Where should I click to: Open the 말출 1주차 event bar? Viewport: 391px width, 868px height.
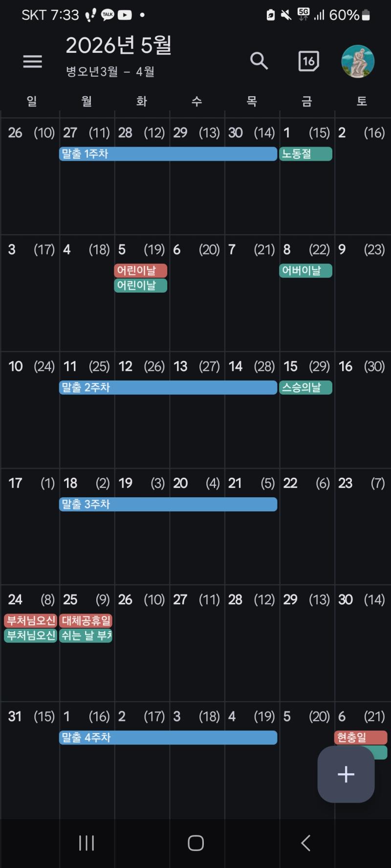pos(168,154)
